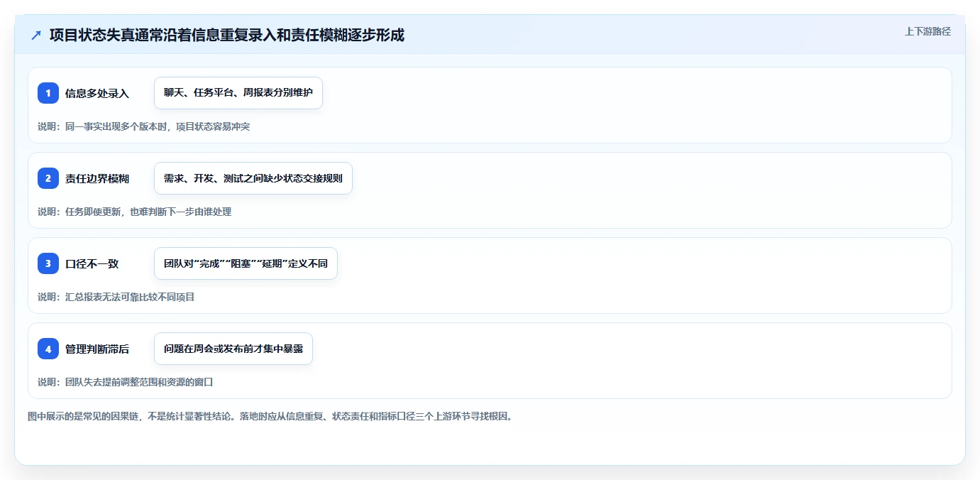Click the number 2 step badge
This screenshot has width=980, height=480.
(x=48, y=178)
